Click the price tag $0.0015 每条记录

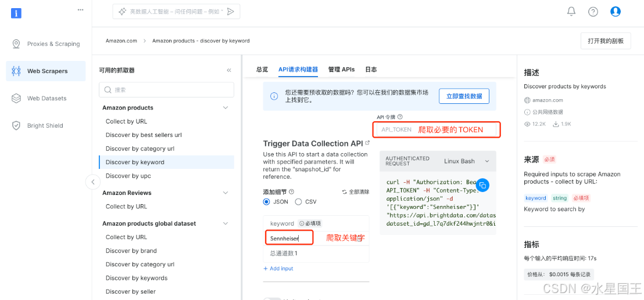(559, 274)
